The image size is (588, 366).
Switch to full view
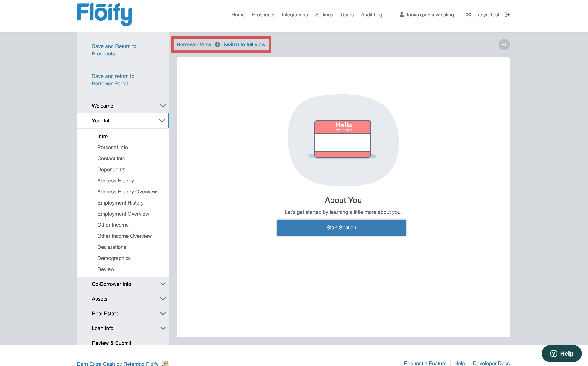[x=244, y=45]
